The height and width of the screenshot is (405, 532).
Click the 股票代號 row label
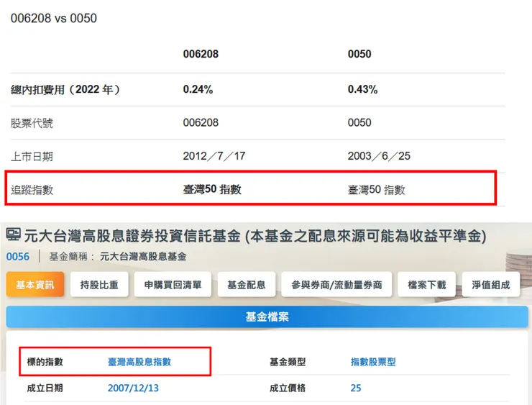click(32, 123)
